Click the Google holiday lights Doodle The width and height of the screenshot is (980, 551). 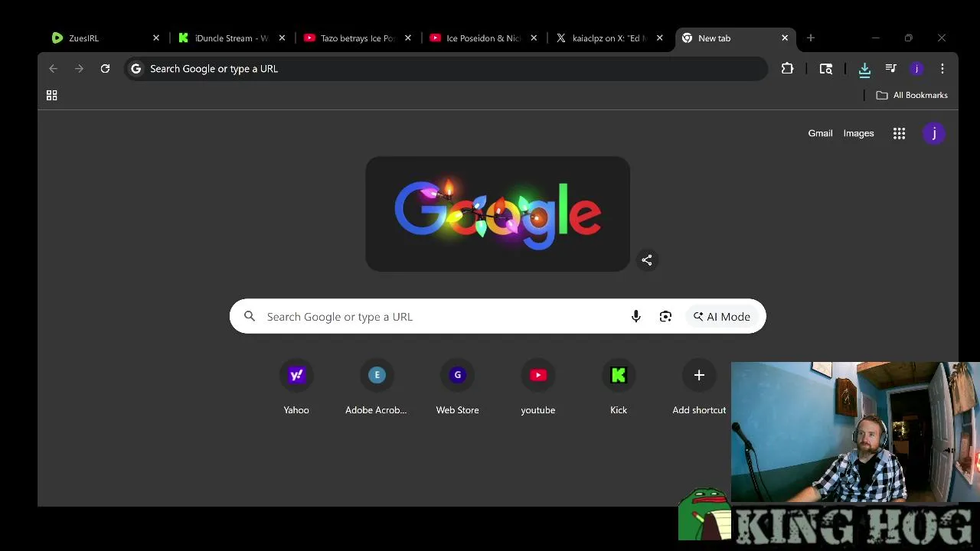click(x=498, y=214)
